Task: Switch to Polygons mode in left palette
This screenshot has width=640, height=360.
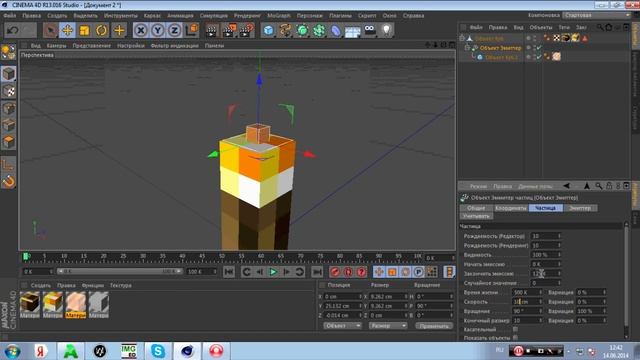Action: tap(9, 142)
